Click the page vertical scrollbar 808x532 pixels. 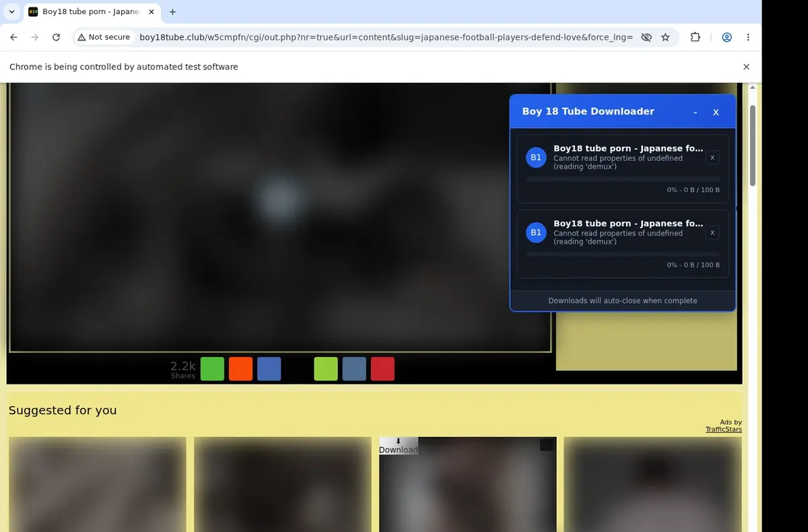pyautogui.click(x=753, y=145)
